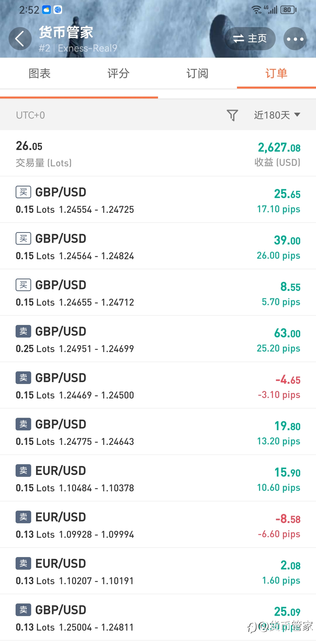This screenshot has width=316, height=644.
Task: Switch to the 订阅 tab
Action: pyautogui.click(x=198, y=74)
